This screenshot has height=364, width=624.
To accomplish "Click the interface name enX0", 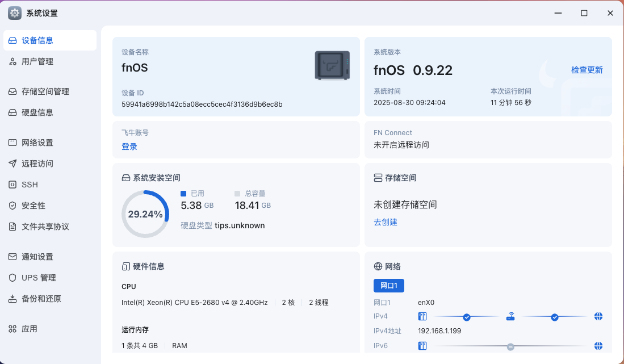I will click(426, 303).
